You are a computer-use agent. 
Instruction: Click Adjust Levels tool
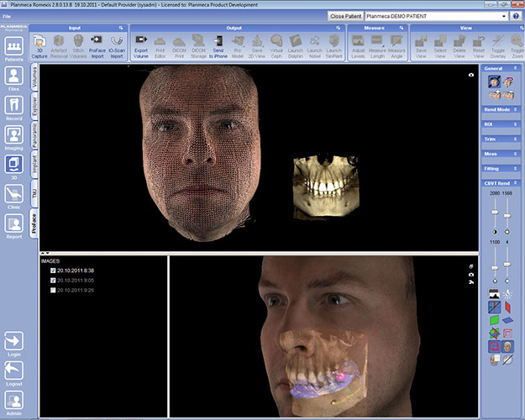(x=358, y=46)
